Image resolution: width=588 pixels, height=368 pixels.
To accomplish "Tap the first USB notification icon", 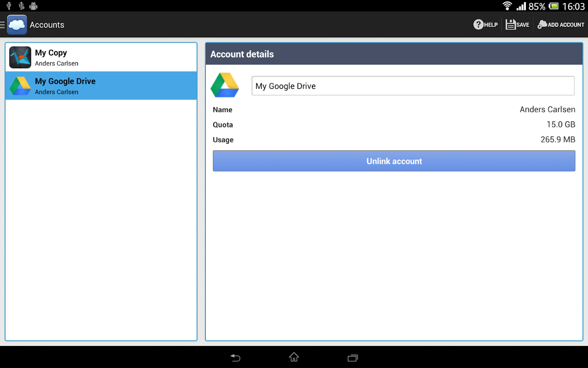I will tap(9, 6).
